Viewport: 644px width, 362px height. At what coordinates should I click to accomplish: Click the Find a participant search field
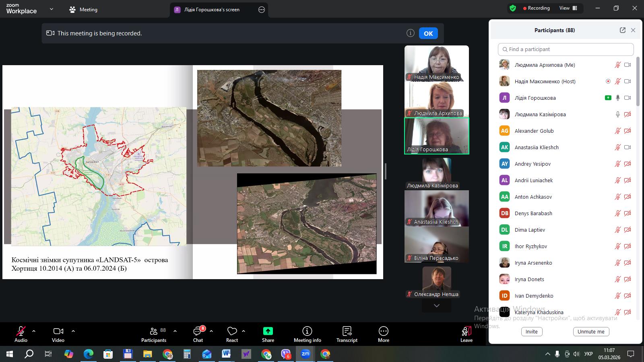[566, 49]
